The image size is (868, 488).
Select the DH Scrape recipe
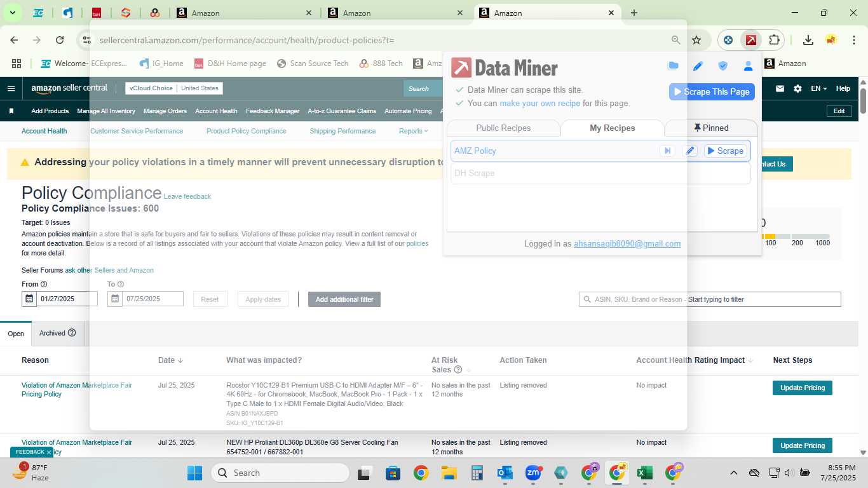[600, 173]
